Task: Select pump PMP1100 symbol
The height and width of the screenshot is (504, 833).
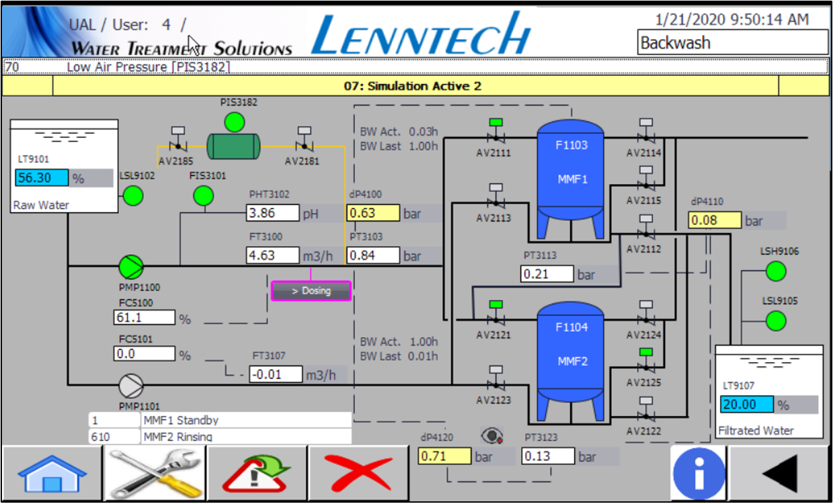Action: (x=131, y=266)
